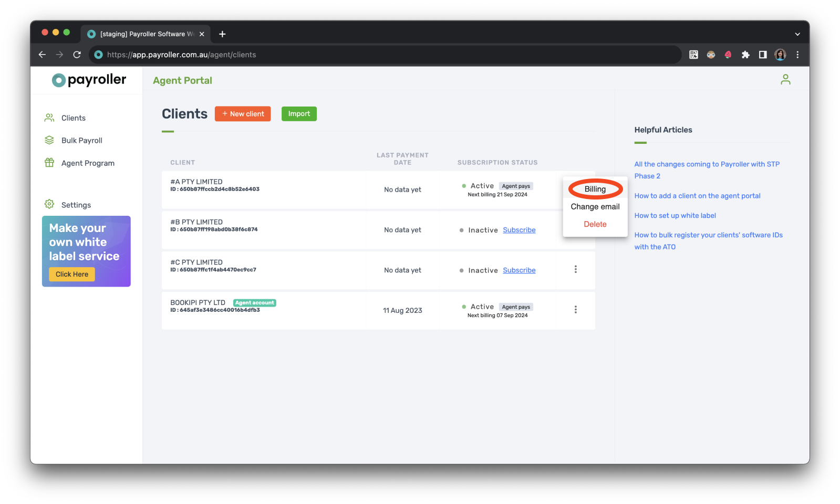This screenshot has height=504, width=840.
Task: Open Settings from the sidebar
Action: pyautogui.click(x=76, y=205)
